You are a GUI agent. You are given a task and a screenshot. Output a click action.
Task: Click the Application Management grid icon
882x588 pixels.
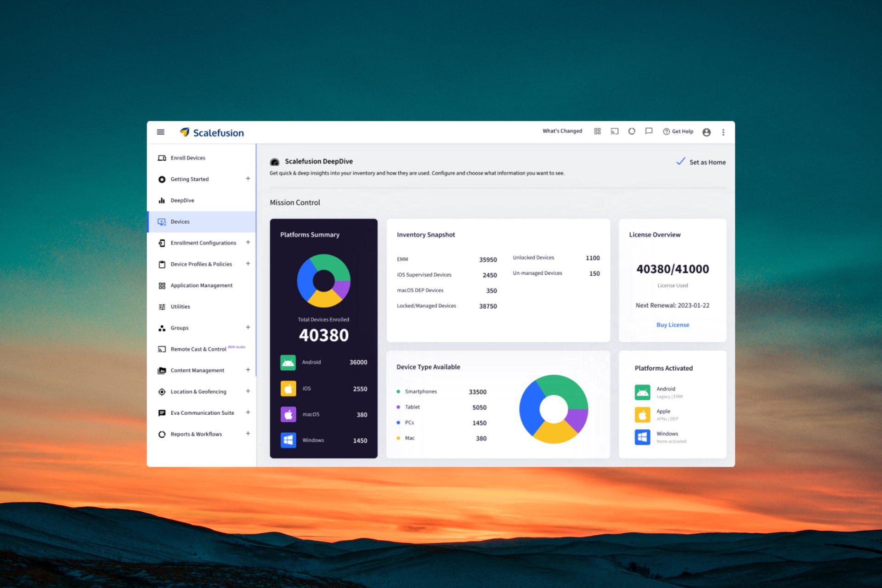[162, 286]
